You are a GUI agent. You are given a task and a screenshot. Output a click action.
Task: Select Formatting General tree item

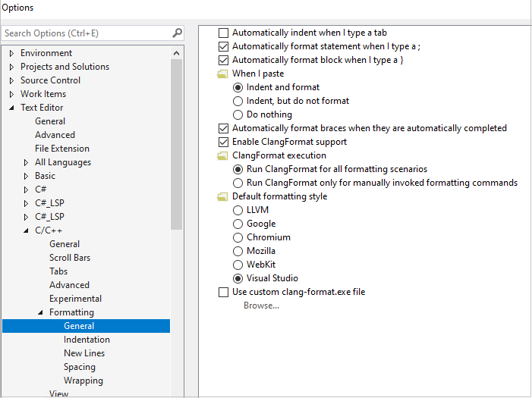(87, 326)
